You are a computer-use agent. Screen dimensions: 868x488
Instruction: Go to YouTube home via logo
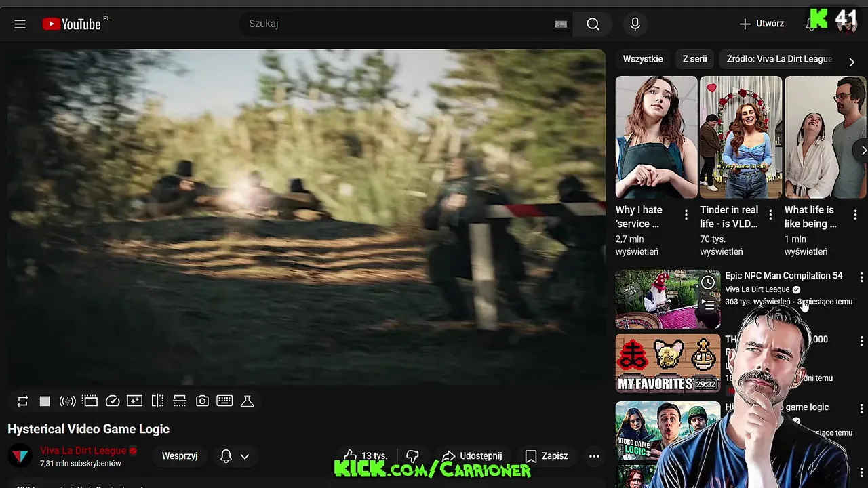tap(72, 24)
